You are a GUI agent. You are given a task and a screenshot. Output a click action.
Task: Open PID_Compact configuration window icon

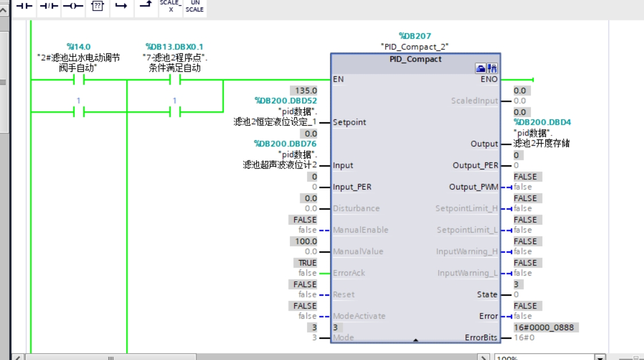pyautogui.click(x=480, y=69)
